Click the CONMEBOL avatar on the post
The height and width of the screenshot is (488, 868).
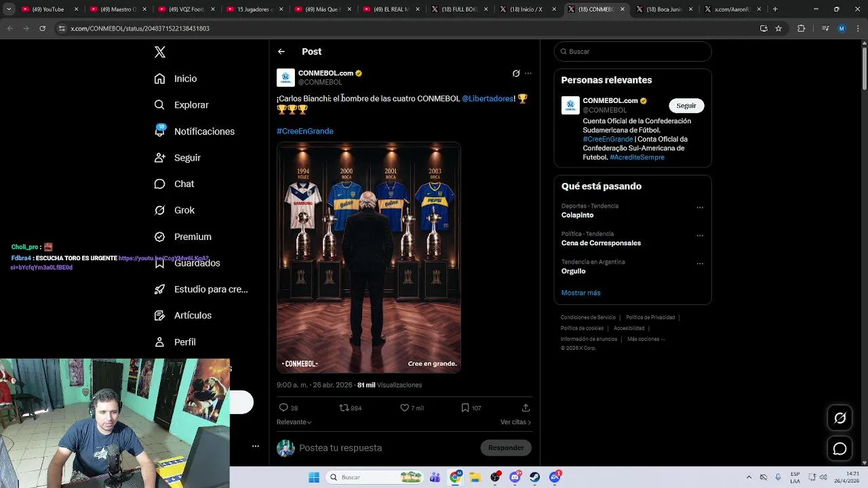[x=285, y=77]
